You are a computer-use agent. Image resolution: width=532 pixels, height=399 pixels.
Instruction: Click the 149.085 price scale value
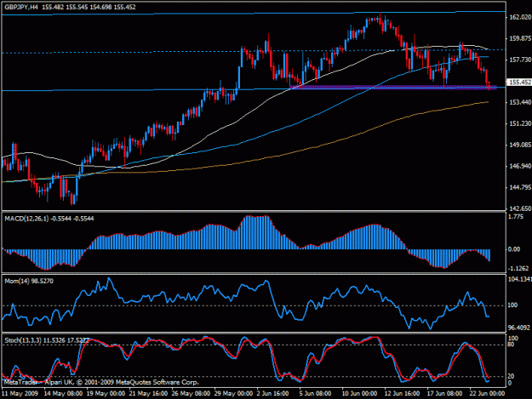pos(519,145)
